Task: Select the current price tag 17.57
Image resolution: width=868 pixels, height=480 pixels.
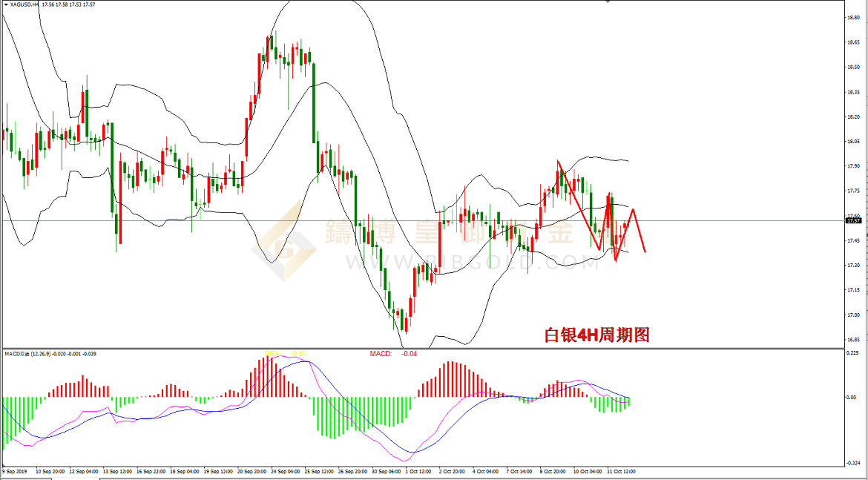Action: 853,220
